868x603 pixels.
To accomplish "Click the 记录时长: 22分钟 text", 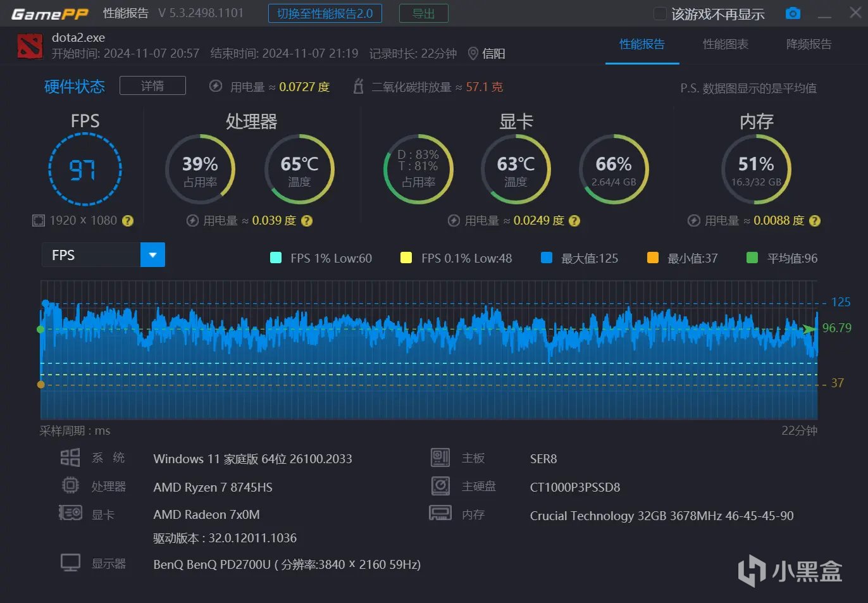I will pyautogui.click(x=413, y=54).
